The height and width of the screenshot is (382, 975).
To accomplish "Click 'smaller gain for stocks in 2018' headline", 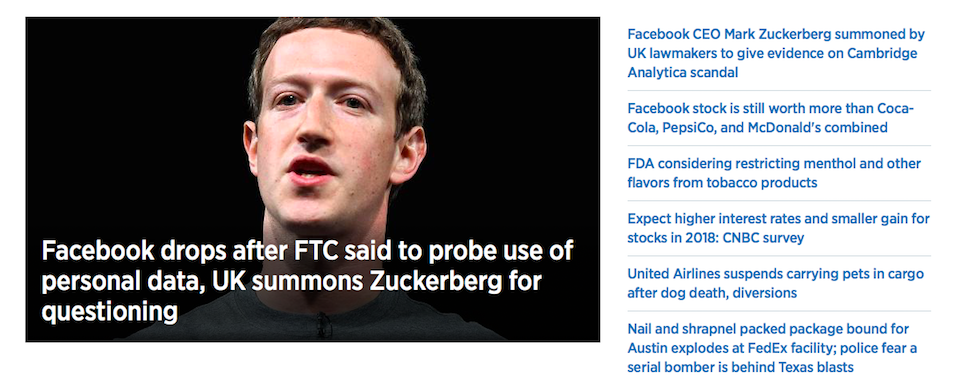I will coord(779,228).
